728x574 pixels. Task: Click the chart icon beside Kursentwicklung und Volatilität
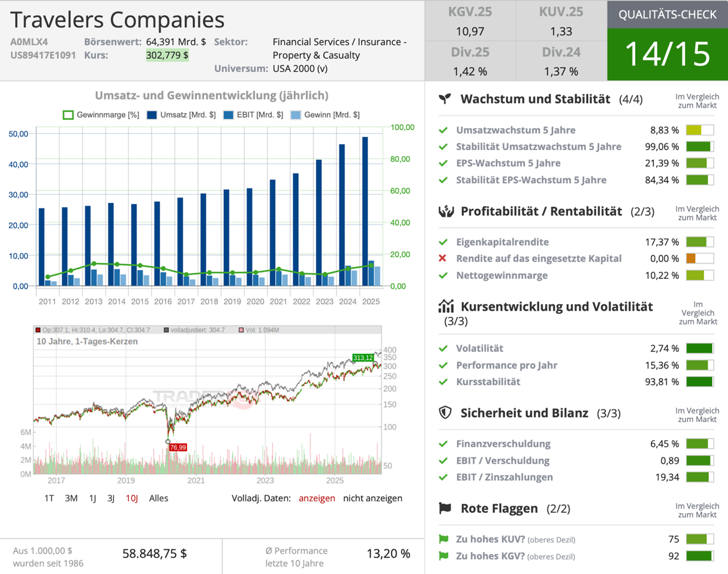446,306
